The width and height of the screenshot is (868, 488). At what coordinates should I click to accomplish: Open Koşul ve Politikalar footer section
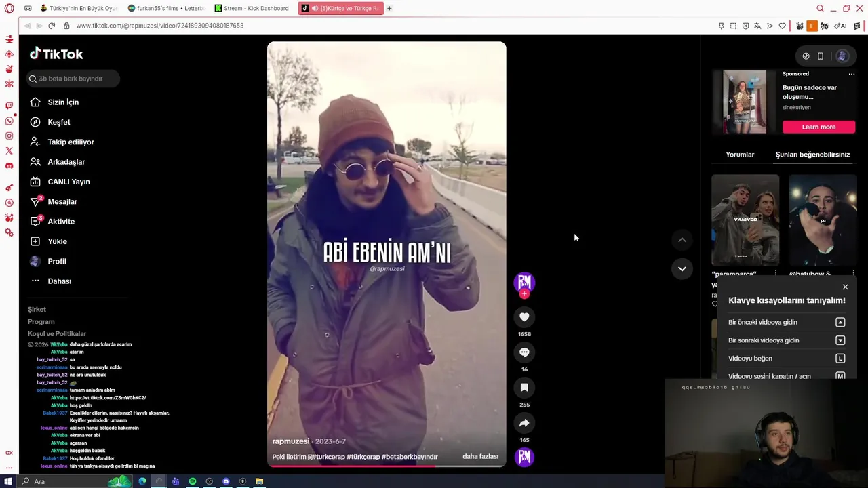pos(57,334)
